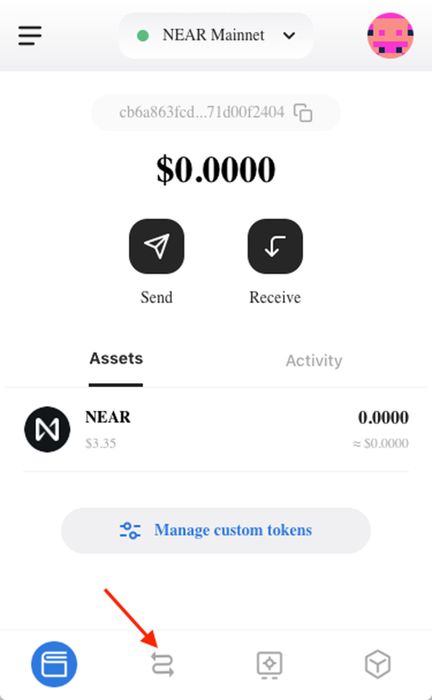This screenshot has height=700, width=432.
Task: Open the NFT collectibles frame icon in the bottom bar
Action: 270,665
